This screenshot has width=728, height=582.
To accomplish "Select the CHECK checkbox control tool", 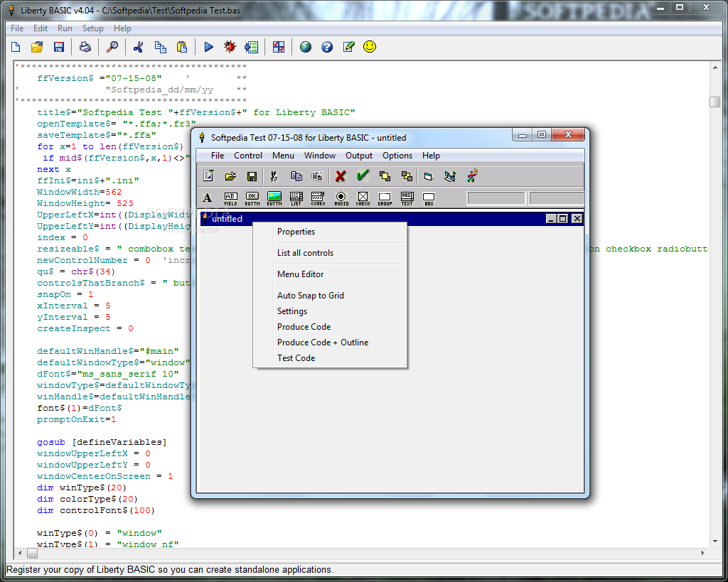I will tap(363, 198).
